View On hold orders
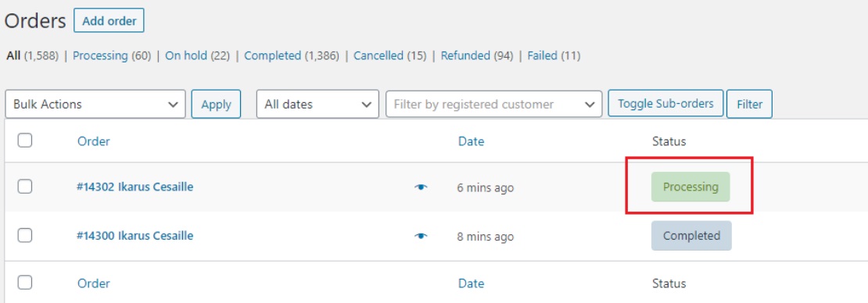Screen dimensions: 868x303 (x=186, y=56)
